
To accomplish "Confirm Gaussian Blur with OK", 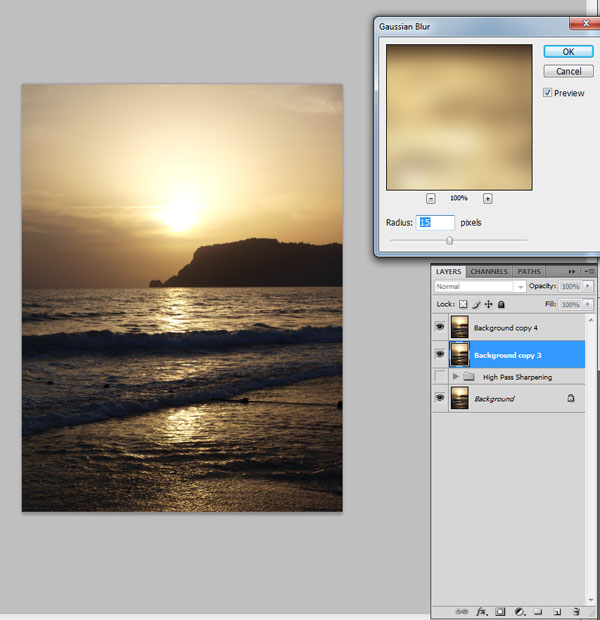I will [568, 51].
